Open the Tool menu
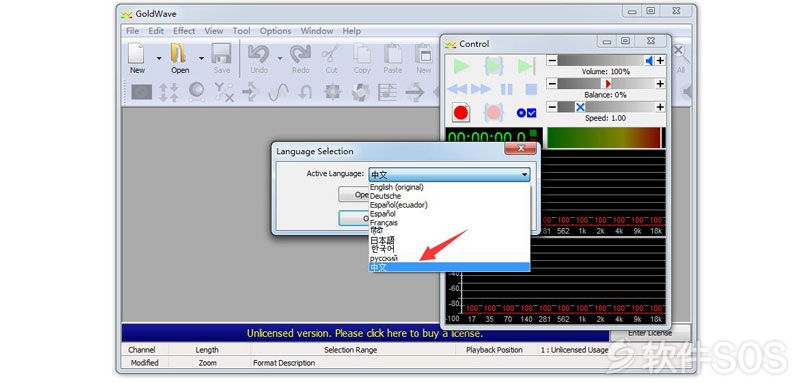The height and width of the screenshot is (383, 800). 241,31
